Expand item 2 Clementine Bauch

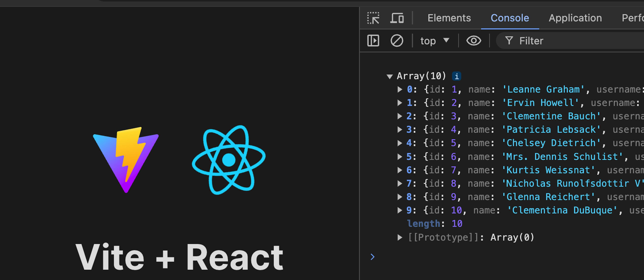400,116
